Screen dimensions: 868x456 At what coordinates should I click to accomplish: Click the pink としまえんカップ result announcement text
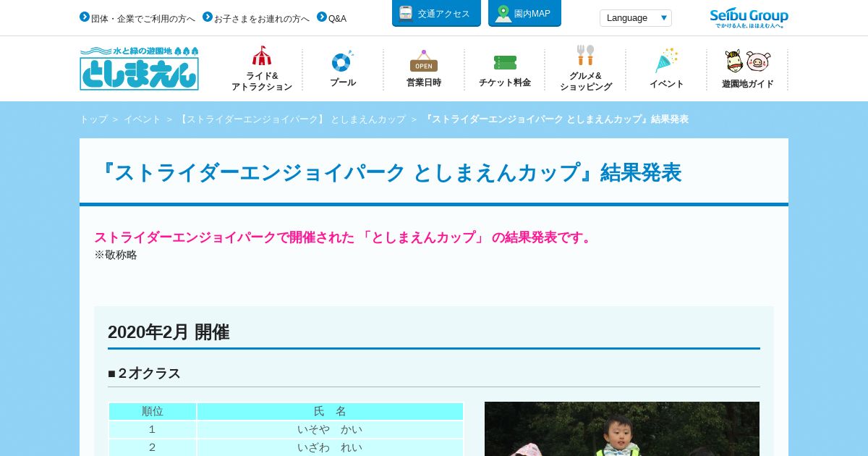point(344,237)
